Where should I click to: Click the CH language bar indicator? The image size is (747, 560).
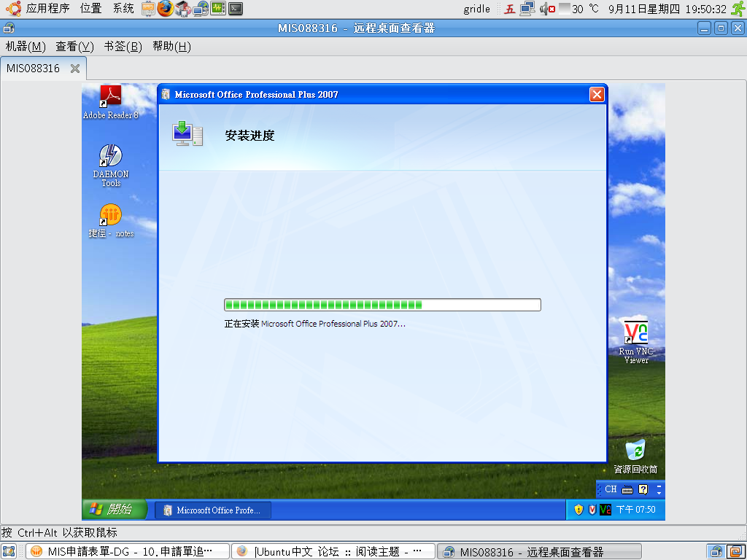click(611, 489)
